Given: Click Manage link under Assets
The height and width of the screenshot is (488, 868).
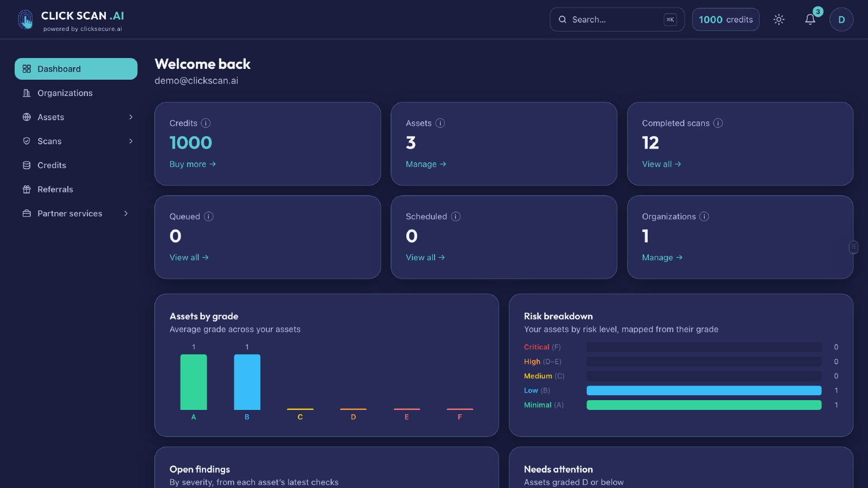Looking at the screenshot, I should (x=426, y=164).
